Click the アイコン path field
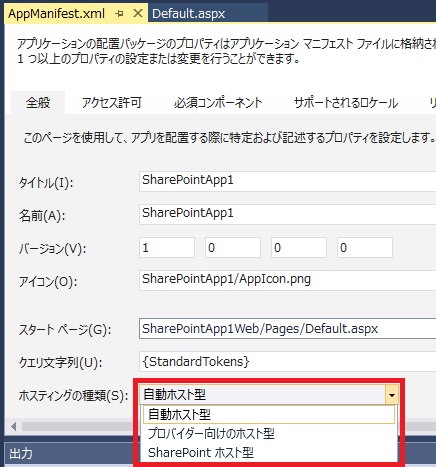The image size is (436, 467). coord(287,280)
